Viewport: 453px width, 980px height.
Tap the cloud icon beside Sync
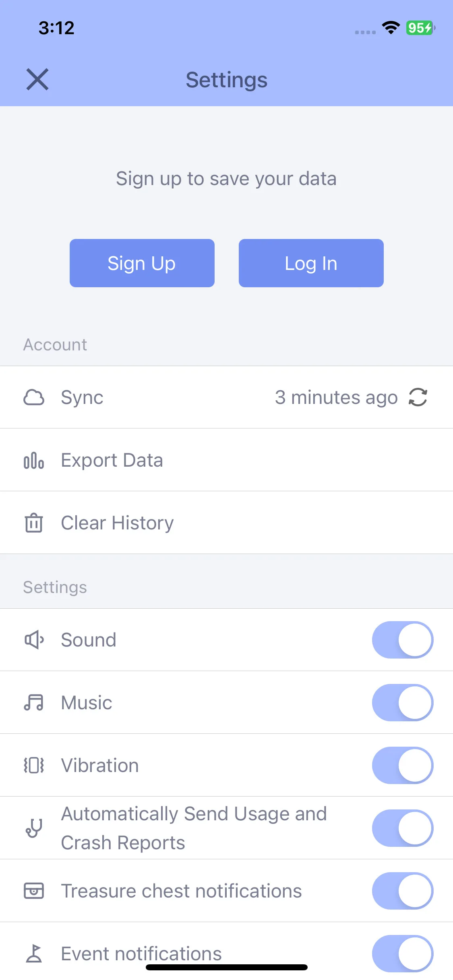[x=34, y=397]
